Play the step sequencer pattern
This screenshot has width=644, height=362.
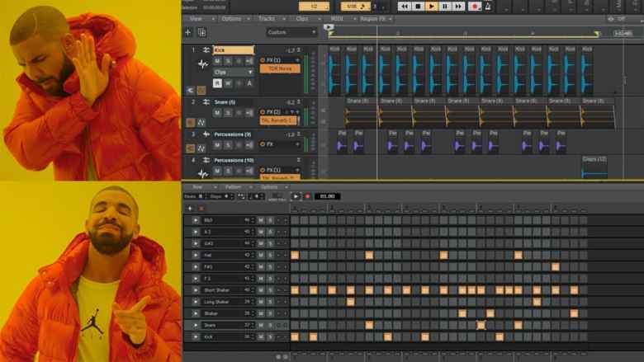pos(296,196)
